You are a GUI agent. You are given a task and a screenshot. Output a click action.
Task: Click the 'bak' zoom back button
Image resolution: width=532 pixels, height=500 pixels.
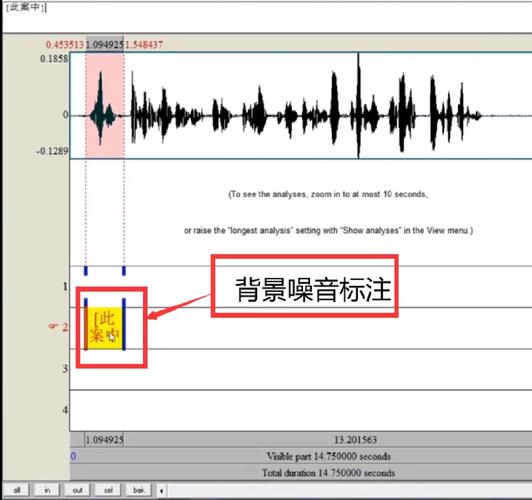click(x=139, y=490)
